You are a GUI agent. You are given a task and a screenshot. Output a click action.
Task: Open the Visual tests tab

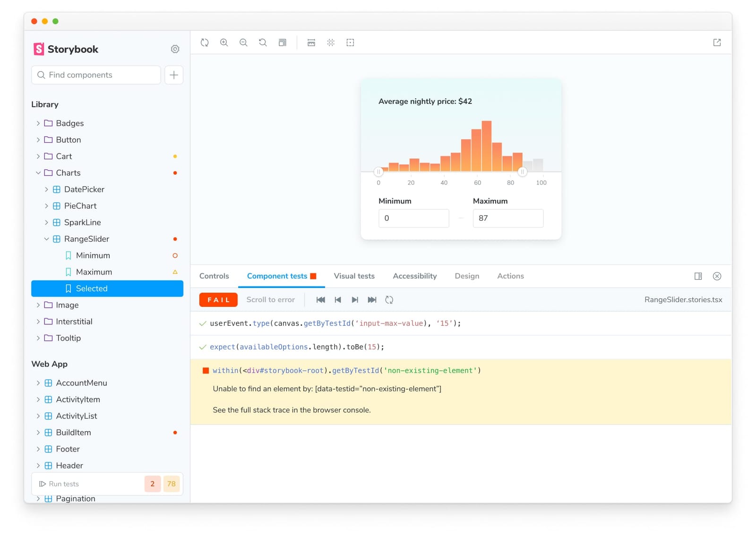coord(354,276)
